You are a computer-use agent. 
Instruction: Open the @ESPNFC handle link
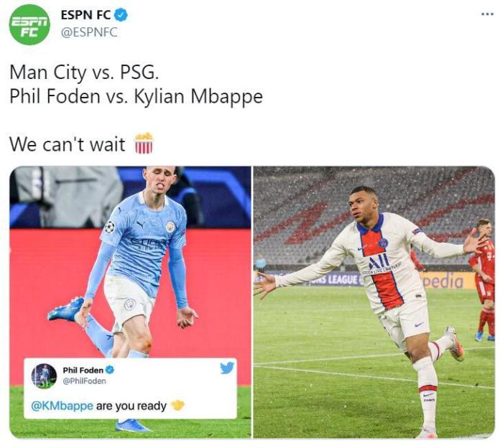pos(89,32)
